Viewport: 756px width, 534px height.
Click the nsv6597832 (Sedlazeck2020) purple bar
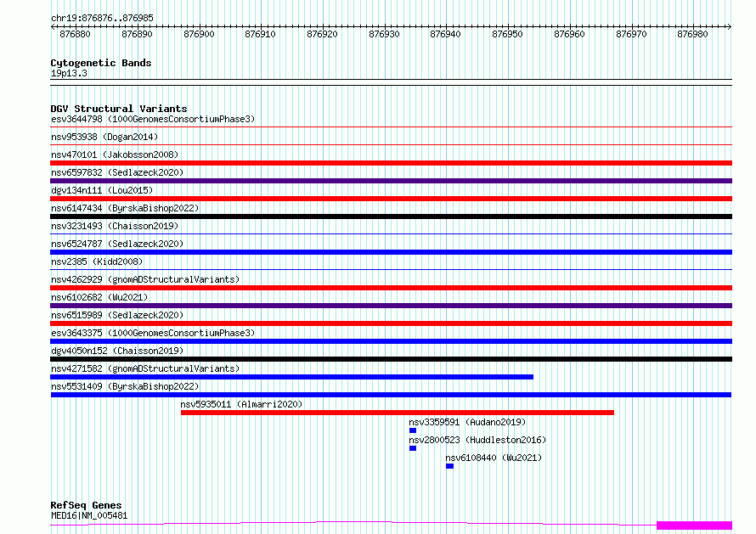pyautogui.click(x=391, y=181)
